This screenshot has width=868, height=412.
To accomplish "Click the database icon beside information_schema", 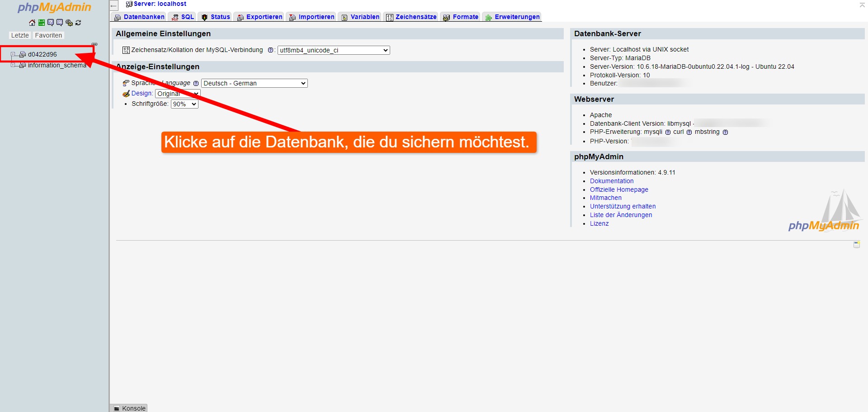I will tap(23, 65).
